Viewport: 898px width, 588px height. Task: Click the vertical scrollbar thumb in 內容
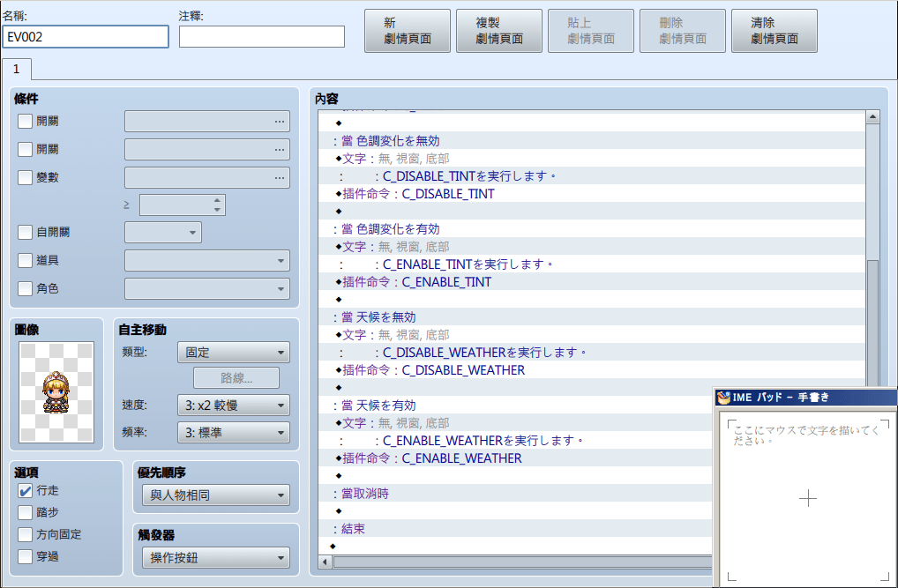pos(872,324)
